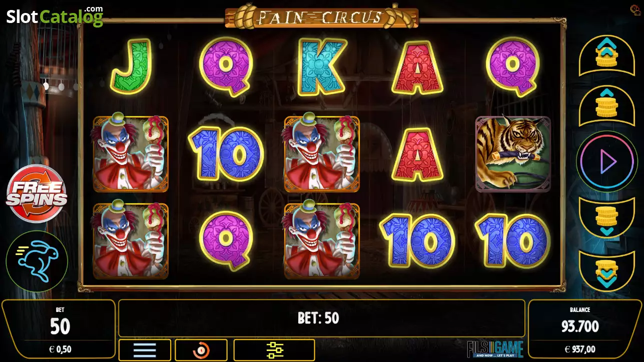Set max bet with double-up coin arrow
The width and height of the screenshot is (644, 362).
(x=607, y=53)
